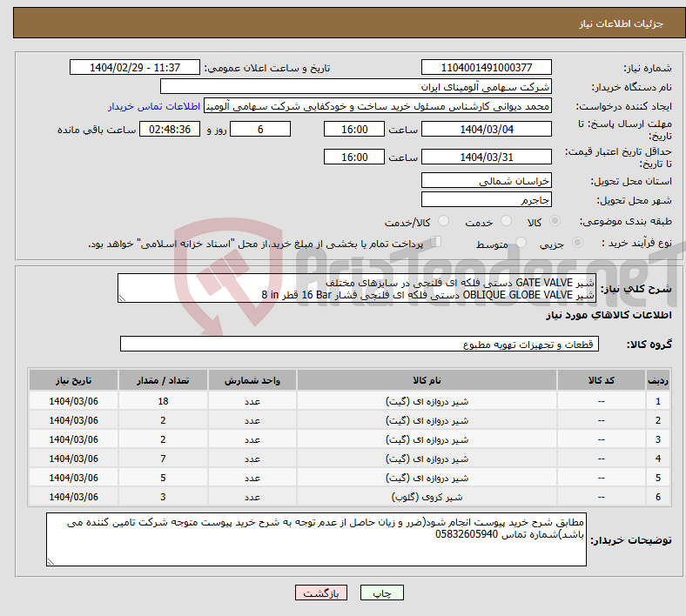Click the announcement date field 1404/02/29 - 11:37
The width and height of the screenshot is (686, 616).
135,67
